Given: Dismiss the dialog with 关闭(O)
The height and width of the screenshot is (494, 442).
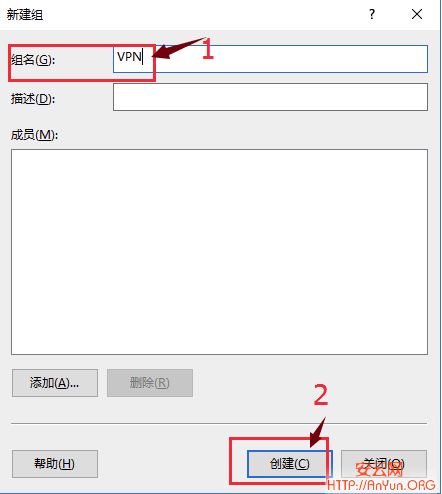Looking at the screenshot, I should [384, 464].
